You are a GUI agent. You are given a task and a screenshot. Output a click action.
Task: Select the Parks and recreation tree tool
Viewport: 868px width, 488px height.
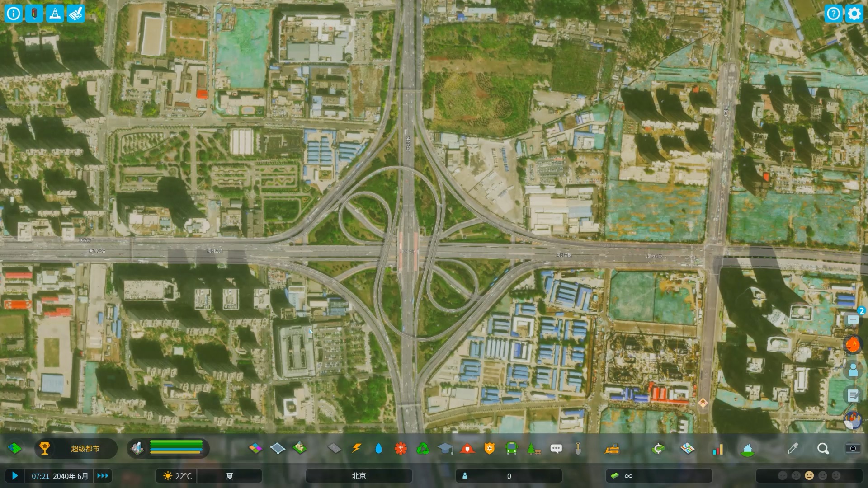pyautogui.click(x=534, y=448)
